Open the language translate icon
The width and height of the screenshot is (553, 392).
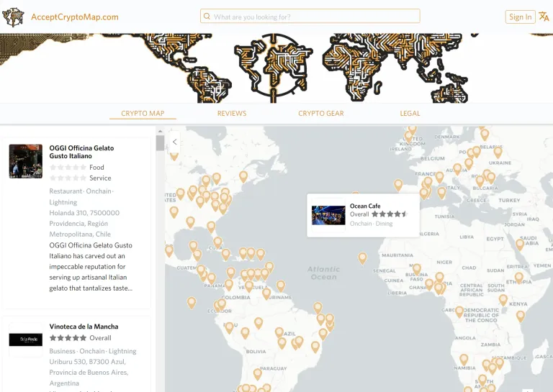[544, 17]
